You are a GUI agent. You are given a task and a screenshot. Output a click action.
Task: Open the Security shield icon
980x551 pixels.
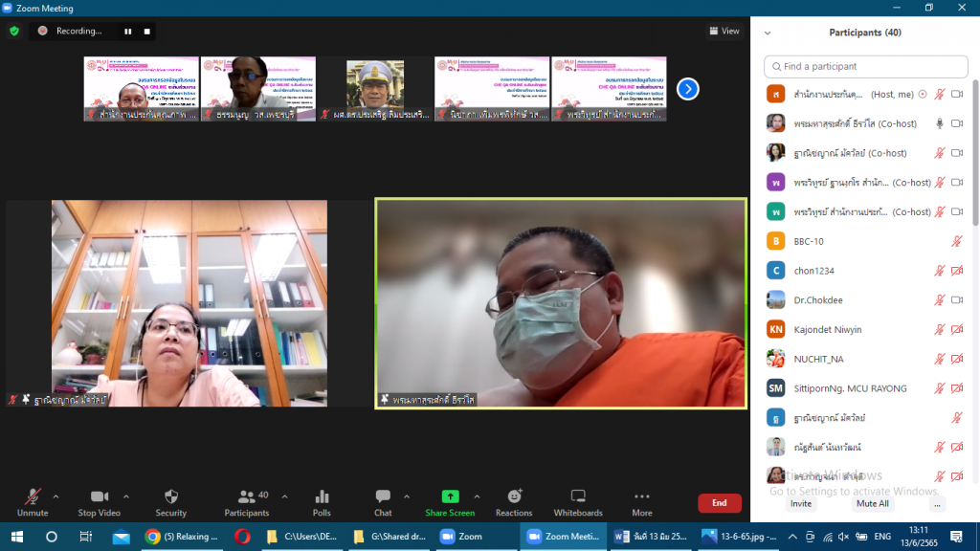coord(171,496)
